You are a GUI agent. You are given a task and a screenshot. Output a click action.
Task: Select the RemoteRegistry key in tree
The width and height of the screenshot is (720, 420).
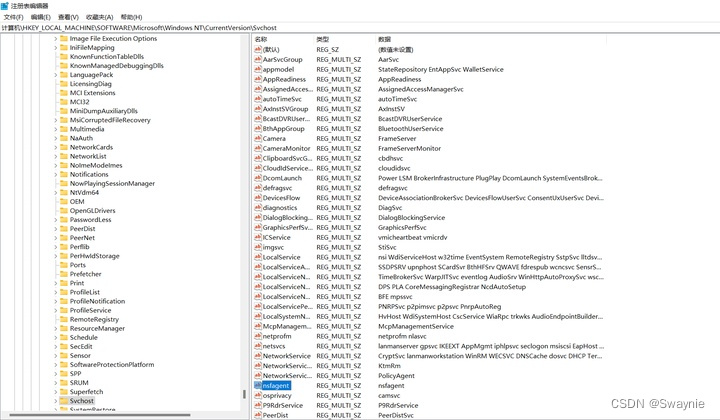pos(94,319)
